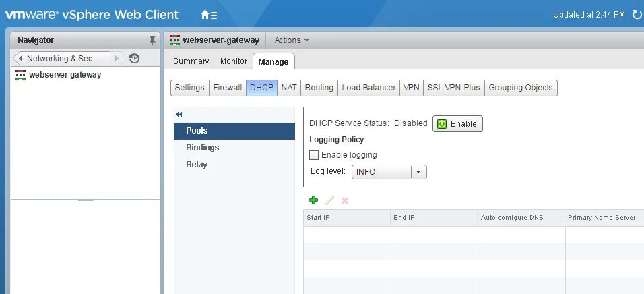Select webserver-gateway in Navigator tree
The width and height of the screenshot is (644, 294).
click(65, 75)
